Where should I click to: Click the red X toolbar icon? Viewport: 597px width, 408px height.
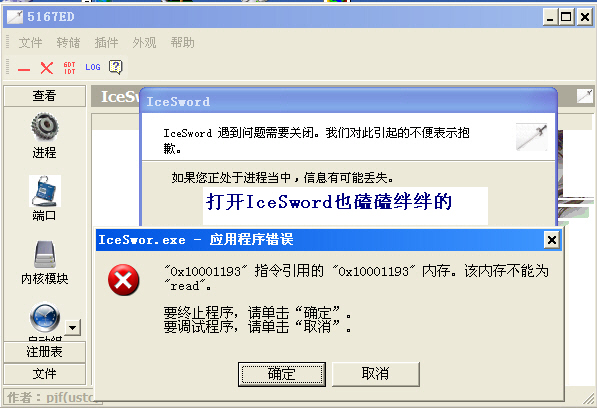(x=47, y=68)
